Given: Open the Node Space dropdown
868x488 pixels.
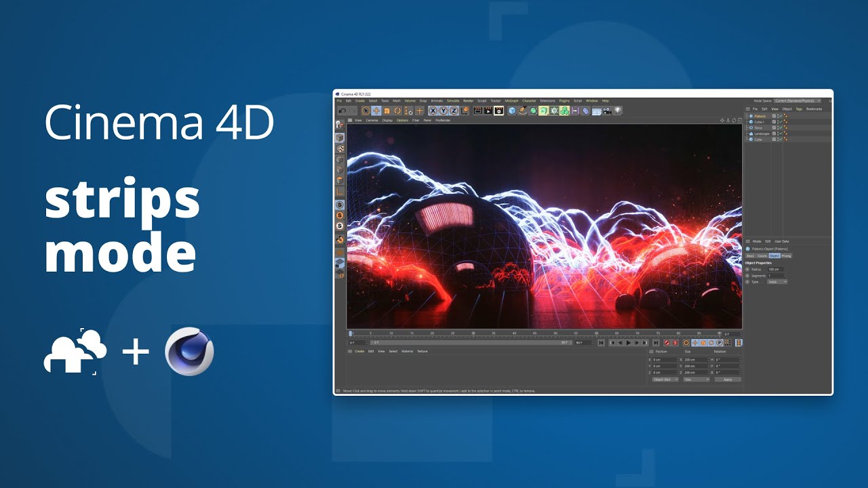Looking at the screenshot, I should pos(797,100).
